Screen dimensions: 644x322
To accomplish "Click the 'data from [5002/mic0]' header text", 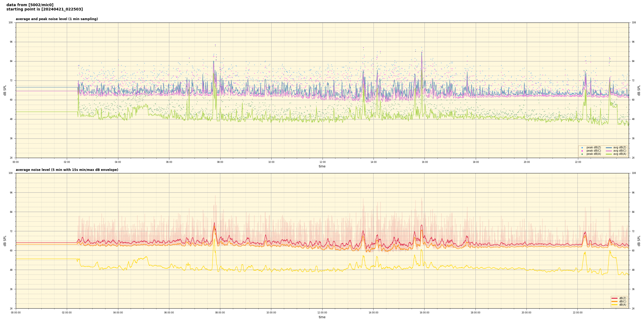I will point(30,5).
